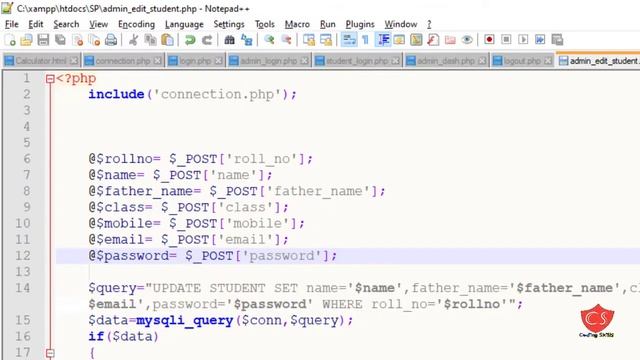
Task: Zoom out using the magnifier minus icon
Action: (x=286, y=40)
